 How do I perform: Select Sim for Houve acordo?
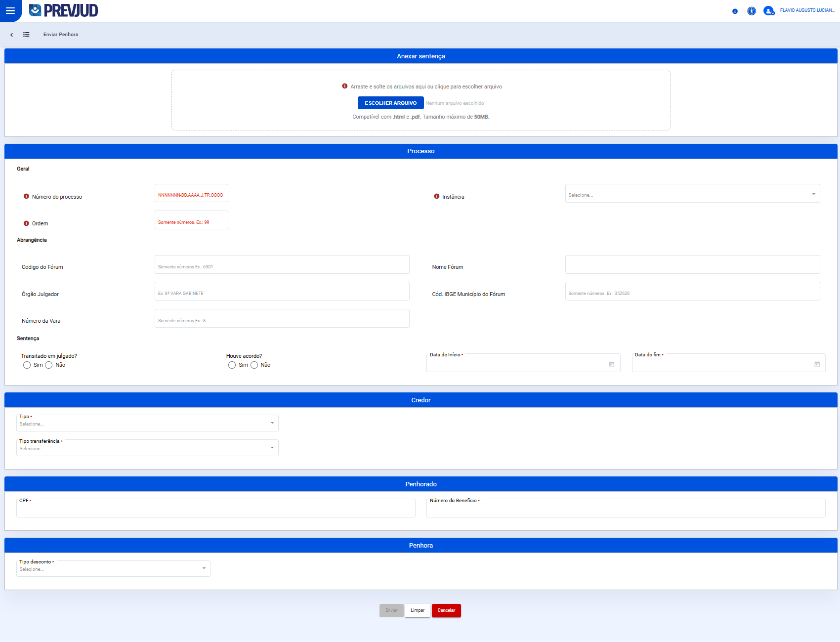coord(232,365)
